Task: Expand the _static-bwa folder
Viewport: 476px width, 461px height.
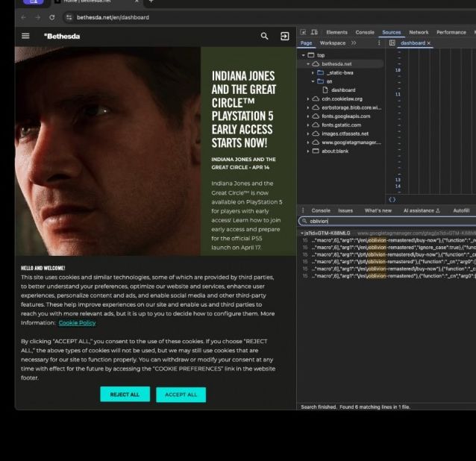Action: (312, 72)
